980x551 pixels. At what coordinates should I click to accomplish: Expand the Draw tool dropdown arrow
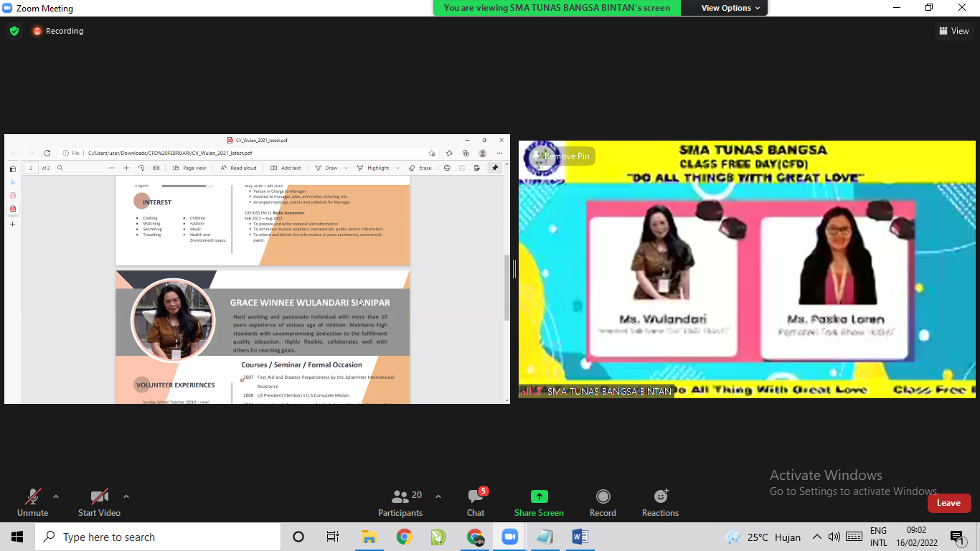click(x=346, y=168)
